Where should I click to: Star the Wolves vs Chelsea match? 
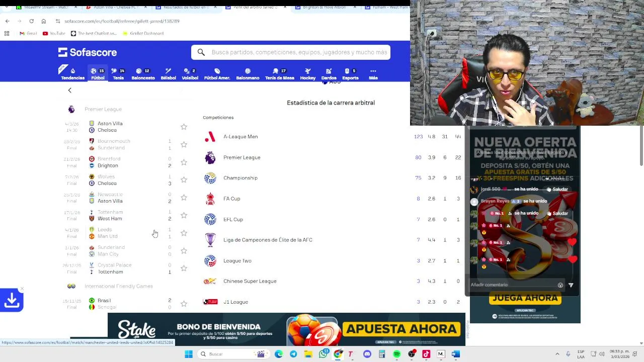[184, 179]
